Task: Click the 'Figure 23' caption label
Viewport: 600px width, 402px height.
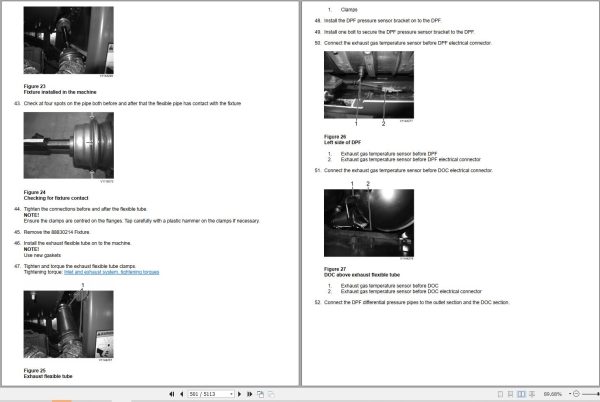Action: (x=34, y=86)
